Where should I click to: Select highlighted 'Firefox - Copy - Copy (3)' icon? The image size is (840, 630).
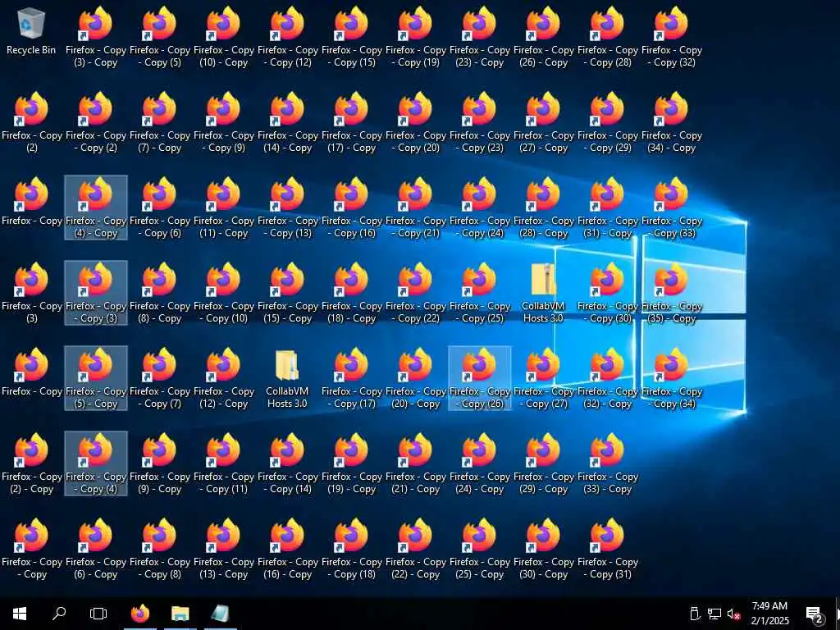(x=96, y=293)
